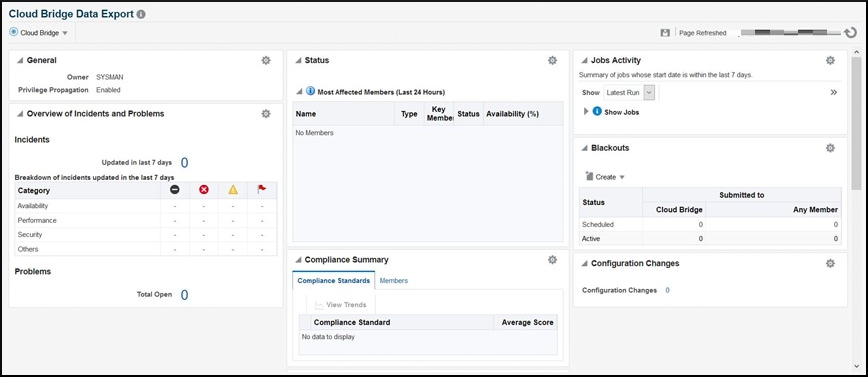This screenshot has width=868, height=377.
Task: Collapse the Overview of Incidents and Problems panel
Action: point(20,114)
